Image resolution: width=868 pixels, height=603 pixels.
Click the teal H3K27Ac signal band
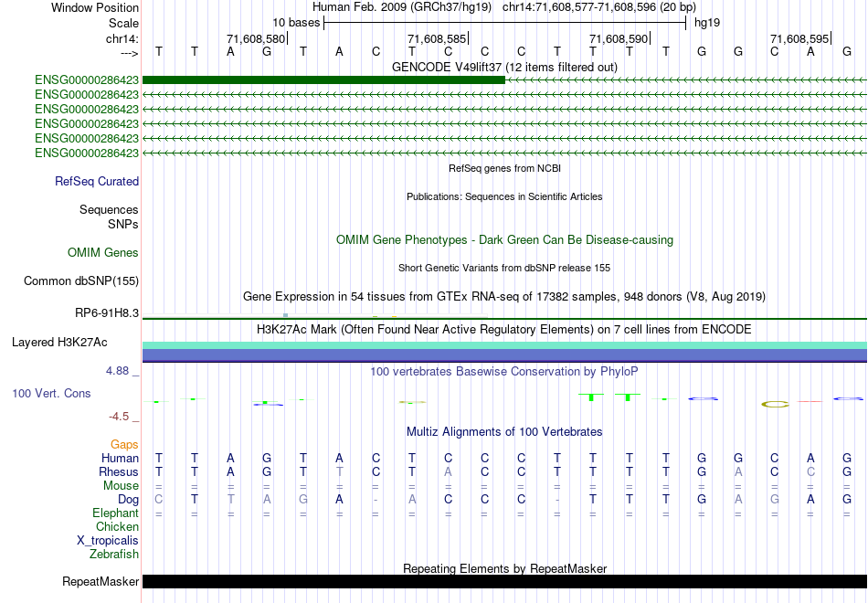(504, 345)
